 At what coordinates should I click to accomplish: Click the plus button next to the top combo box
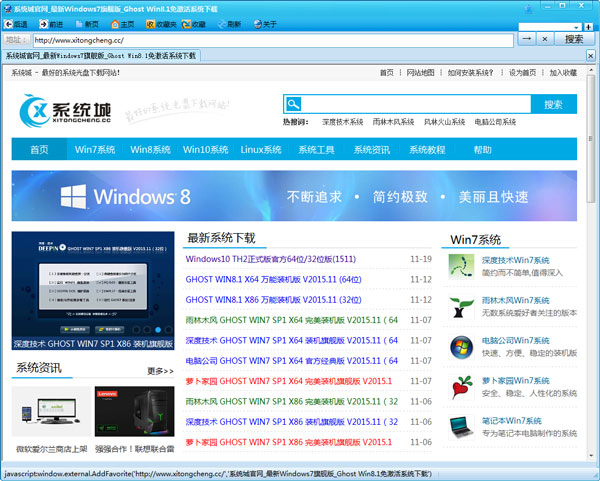coord(589,27)
